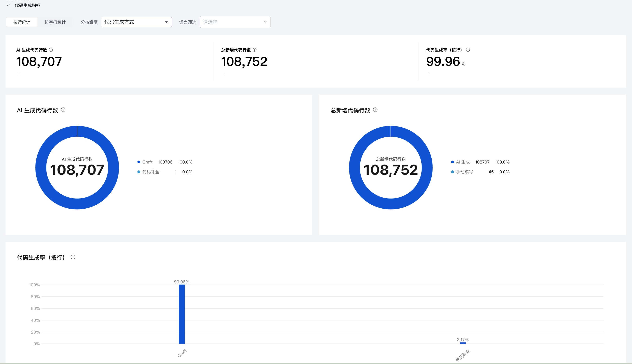Click the 108,707 donut center value
Image resolution: width=632 pixels, height=364 pixels.
pyautogui.click(x=77, y=170)
